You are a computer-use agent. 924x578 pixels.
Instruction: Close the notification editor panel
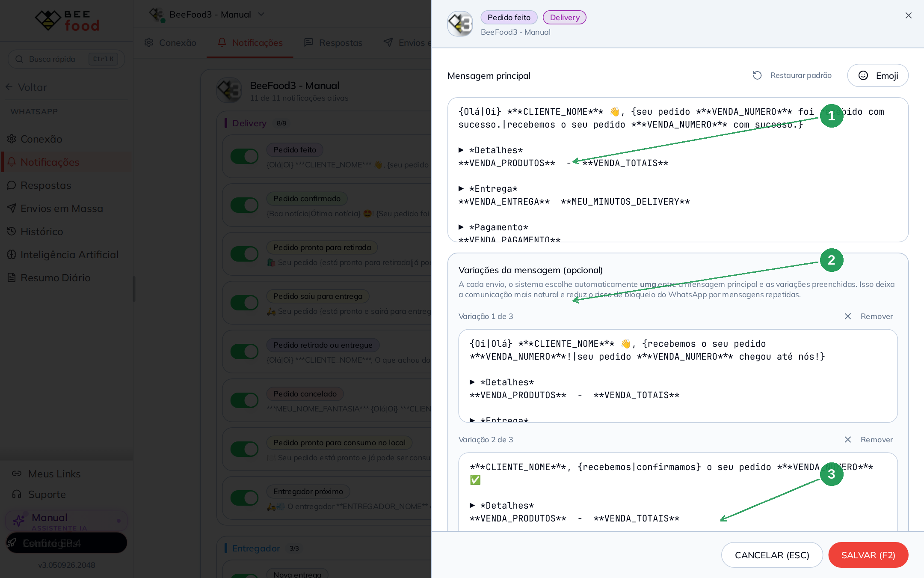pos(909,15)
